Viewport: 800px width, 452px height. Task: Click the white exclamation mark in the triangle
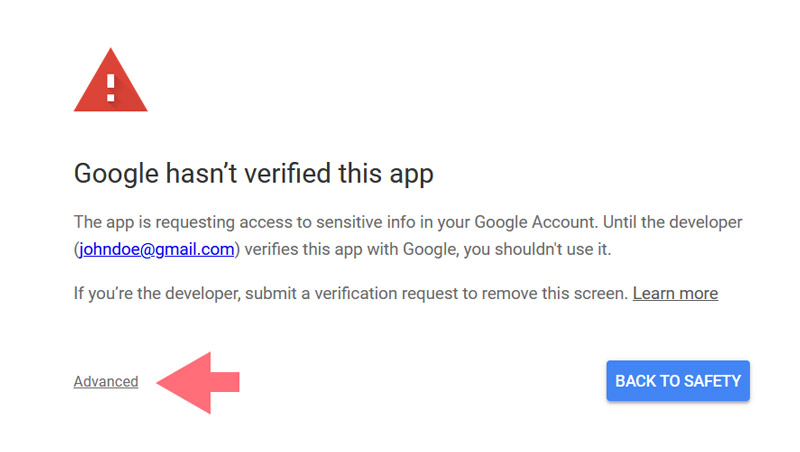click(x=111, y=88)
